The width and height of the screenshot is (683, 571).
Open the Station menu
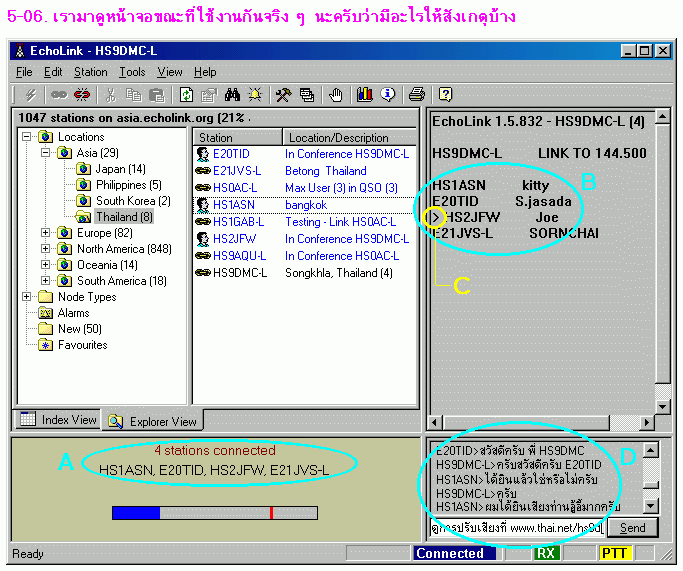[91, 72]
